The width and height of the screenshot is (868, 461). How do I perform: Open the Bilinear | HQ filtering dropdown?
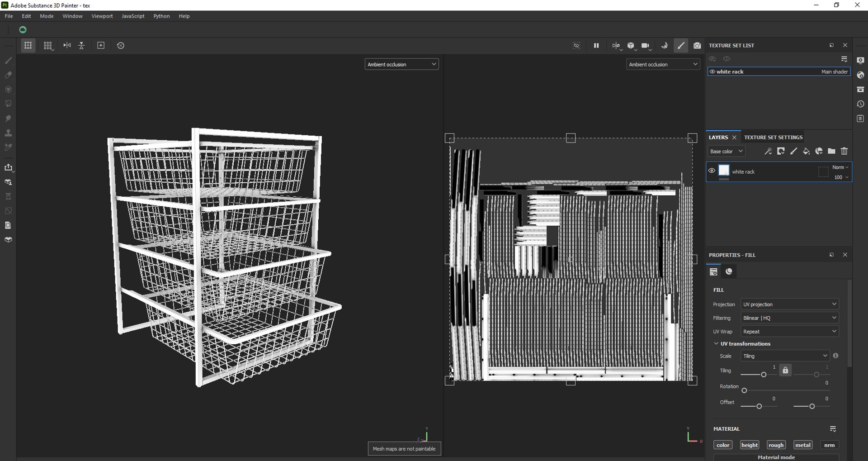(789, 318)
